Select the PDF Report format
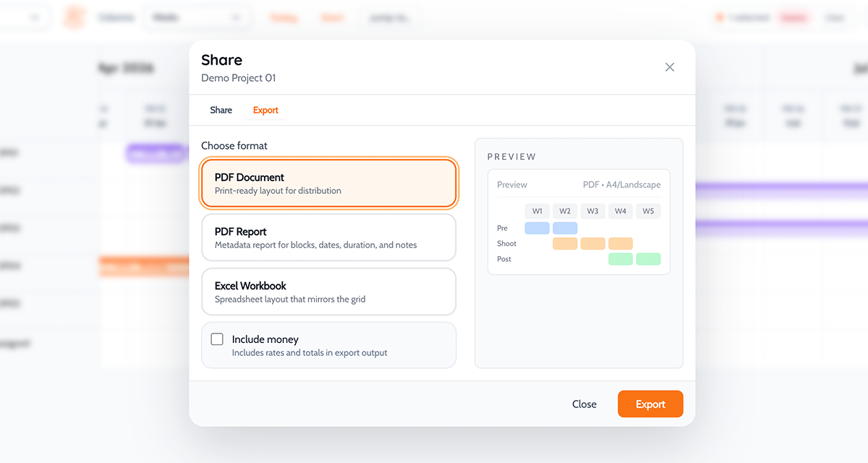The image size is (868, 463). (328, 237)
